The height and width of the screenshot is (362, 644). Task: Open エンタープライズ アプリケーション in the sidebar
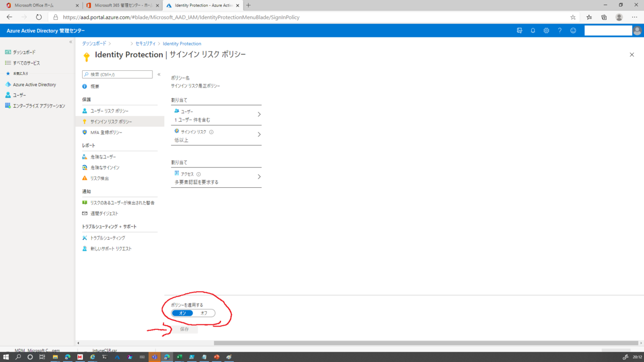(39, 106)
